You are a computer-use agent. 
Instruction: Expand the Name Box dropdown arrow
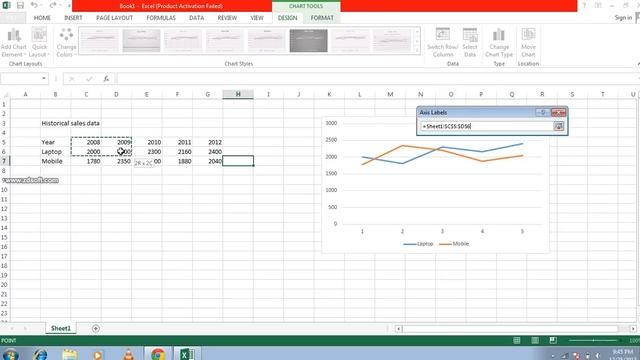(44, 78)
